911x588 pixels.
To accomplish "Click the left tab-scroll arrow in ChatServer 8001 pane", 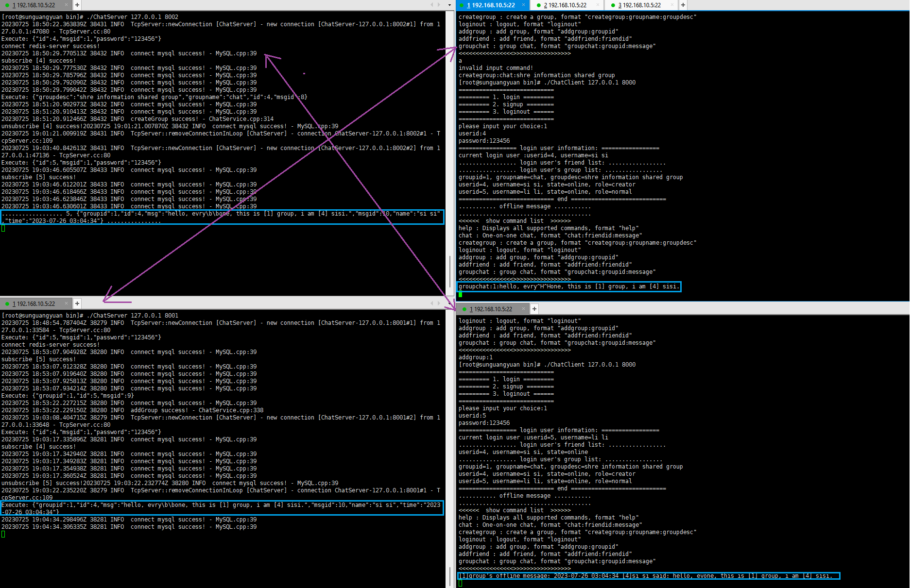I will [431, 303].
